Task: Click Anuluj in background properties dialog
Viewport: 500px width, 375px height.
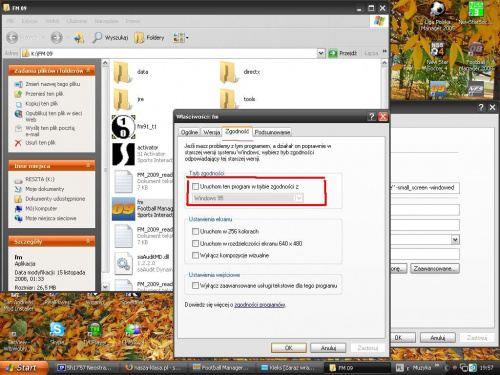Action: (437, 338)
